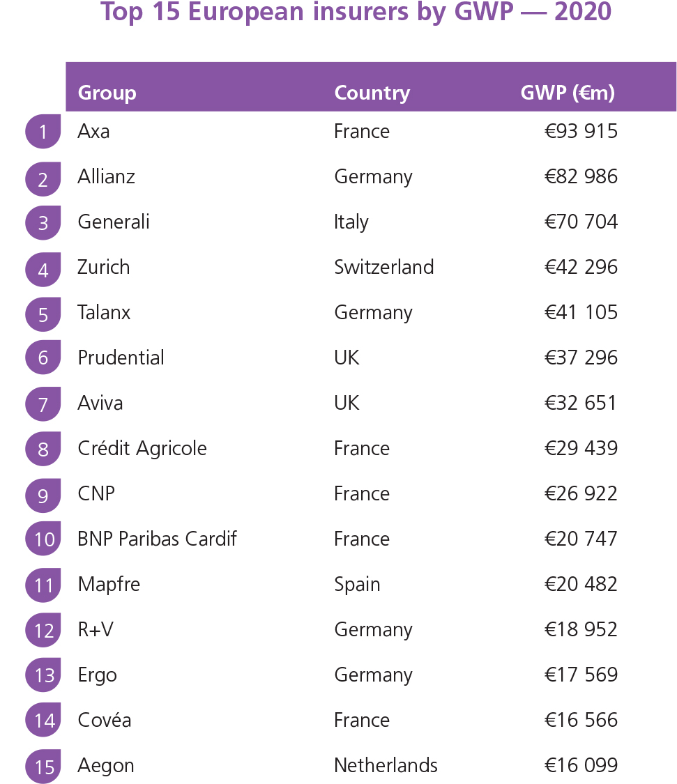Select the rank 12 badge beside R+V

coord(43,630)
